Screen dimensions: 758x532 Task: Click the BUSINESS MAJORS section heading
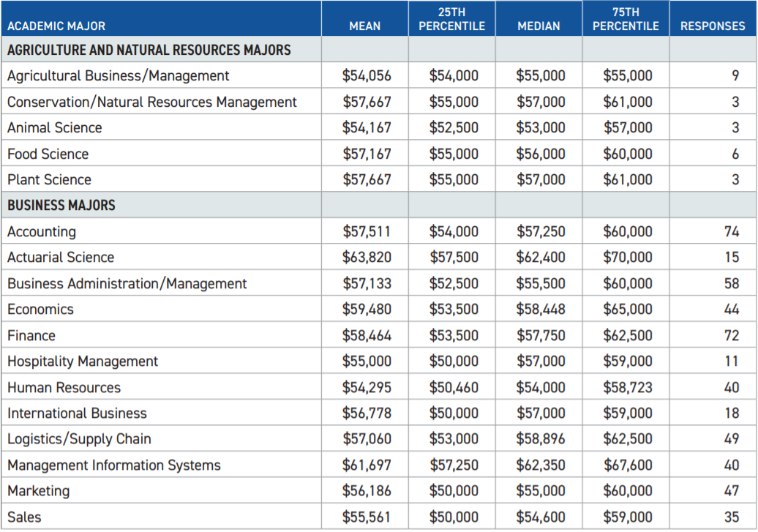click(x=61, y=206)
